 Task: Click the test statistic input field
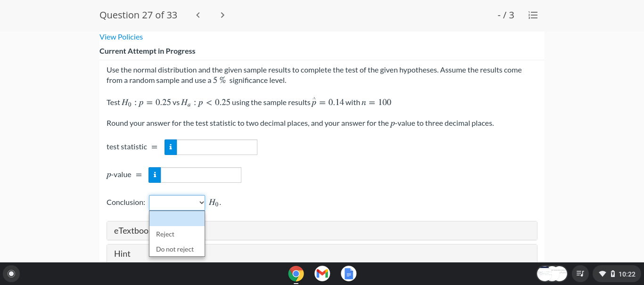[x=217, y=147]
